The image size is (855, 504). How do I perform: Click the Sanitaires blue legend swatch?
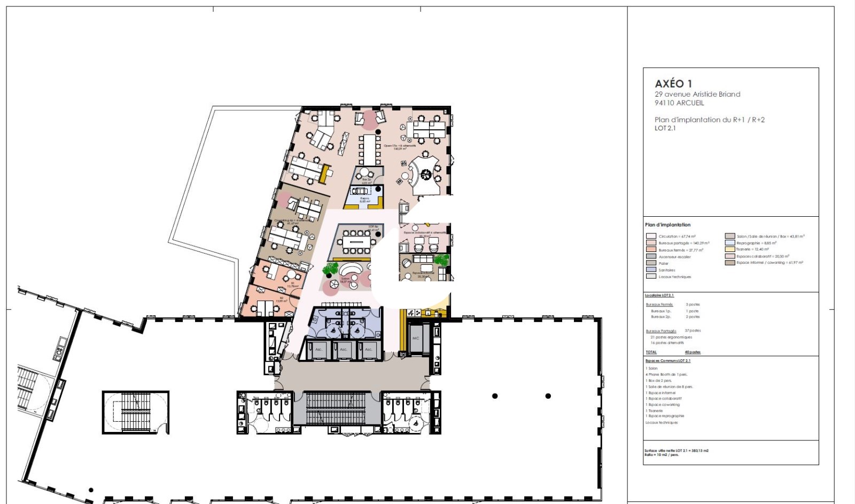coord(650,270)
